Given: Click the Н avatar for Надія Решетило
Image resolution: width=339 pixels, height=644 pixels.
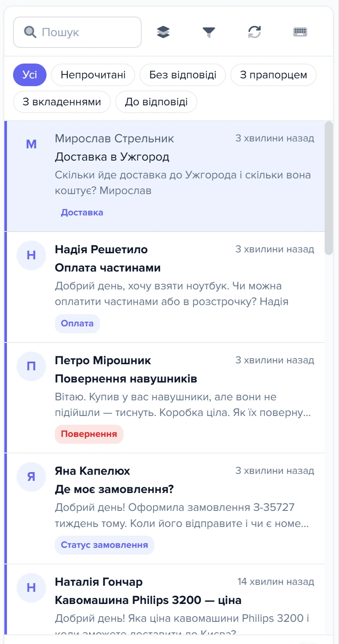Looking at the screenshot, I should click(x=31, y=255).
